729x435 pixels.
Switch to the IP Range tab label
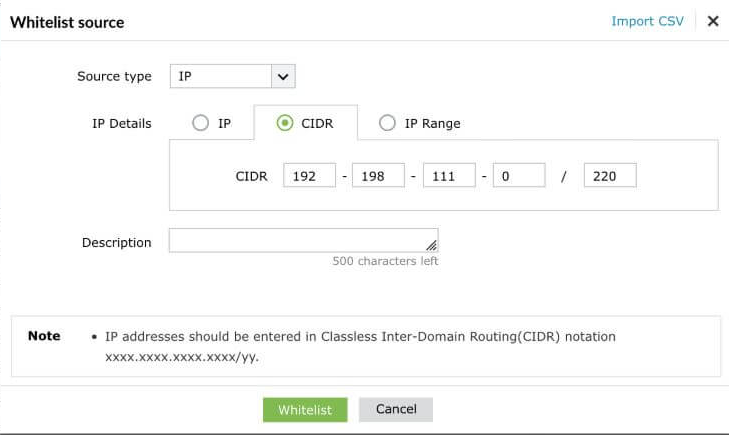click(x=432, y=123)
